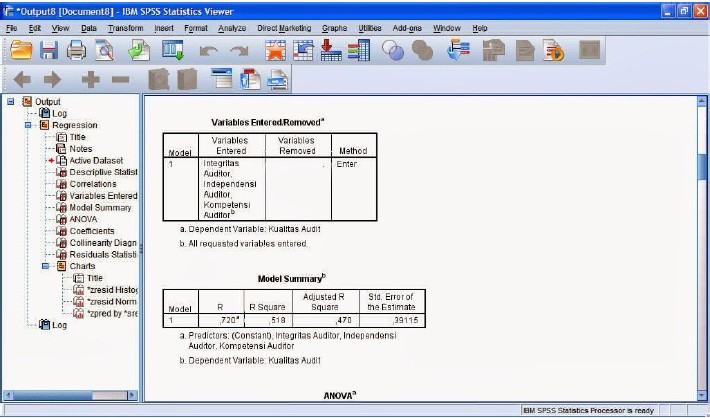710x418 pixels.
Task: Select Correlations in the outline tree
Action: [x=93, y=184]
